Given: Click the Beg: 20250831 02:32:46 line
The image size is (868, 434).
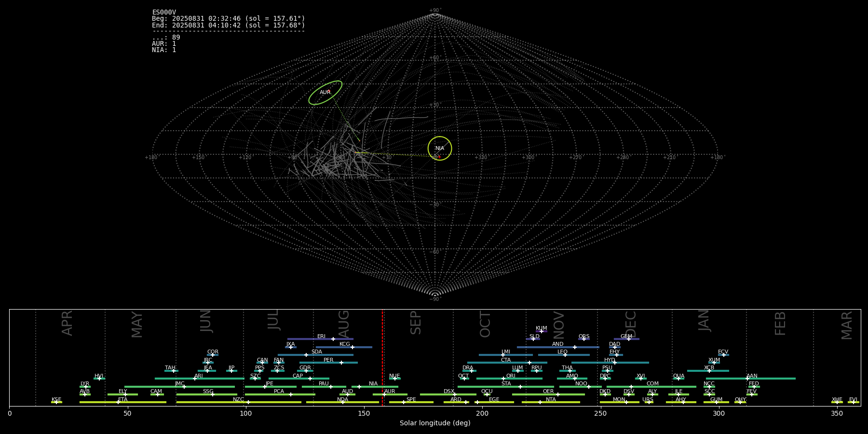Looking at the screenshot, I should pyautogui.click(x=229, y=19).
